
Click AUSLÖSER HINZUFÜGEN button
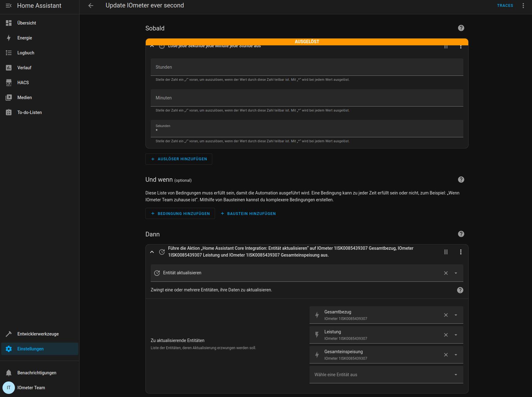[x=179, y=159]
